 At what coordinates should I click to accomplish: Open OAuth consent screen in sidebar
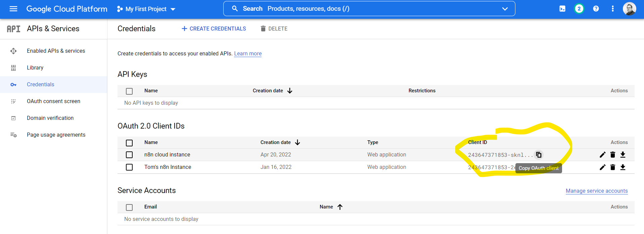[x=53, y=101]
